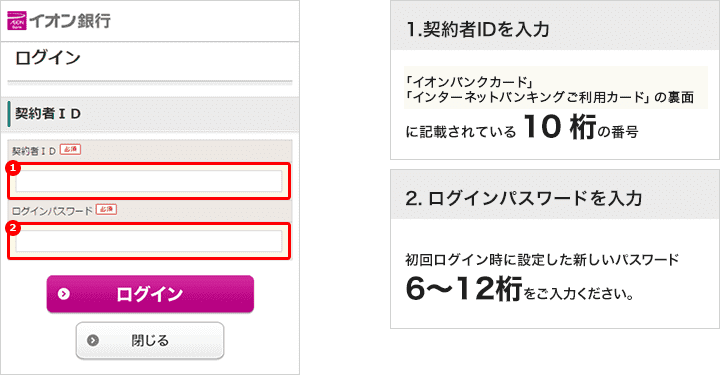Viewport: 720px width, 375px height.
Task: Click the pink ログイン button
Action: (x=150, y=294)
